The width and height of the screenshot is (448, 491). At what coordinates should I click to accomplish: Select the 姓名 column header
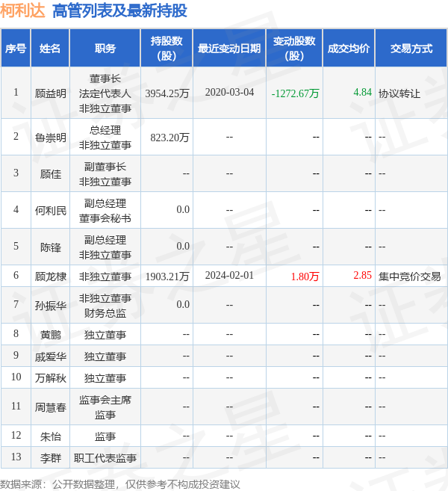[x=50, y=49]
